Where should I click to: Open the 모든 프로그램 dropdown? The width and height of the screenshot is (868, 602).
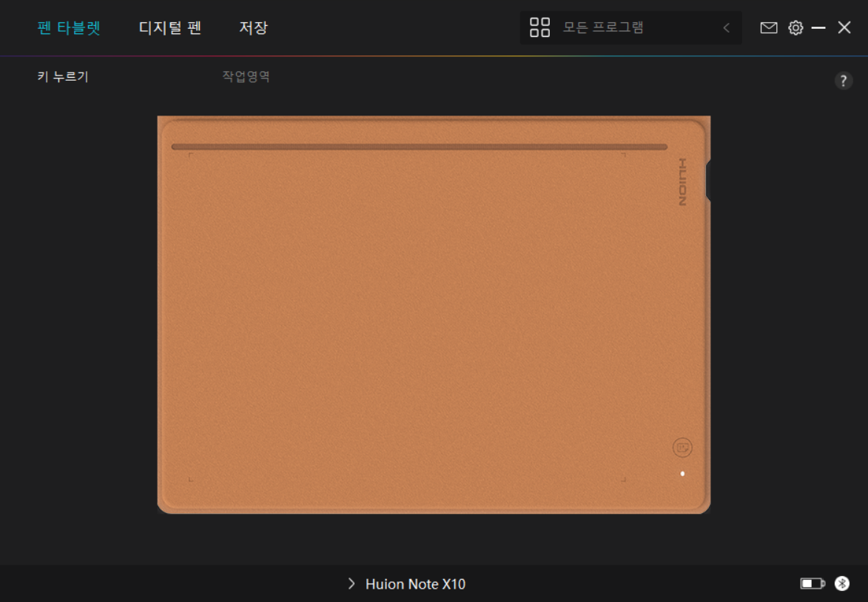[603, 28]
